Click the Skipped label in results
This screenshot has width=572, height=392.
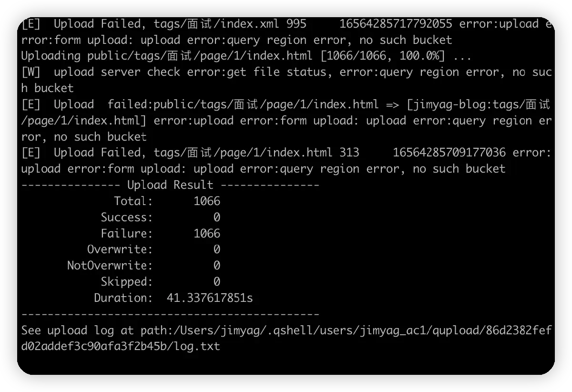point(126,282)
